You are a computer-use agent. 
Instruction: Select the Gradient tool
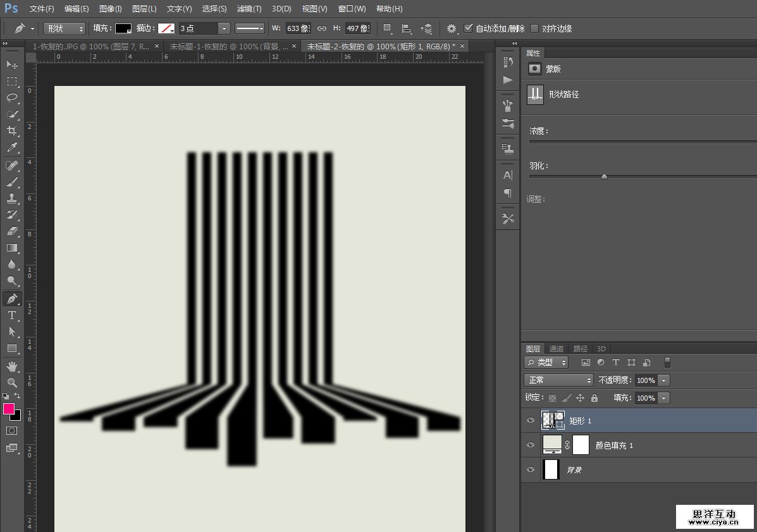pyautogui.click(x=12, y=248)
